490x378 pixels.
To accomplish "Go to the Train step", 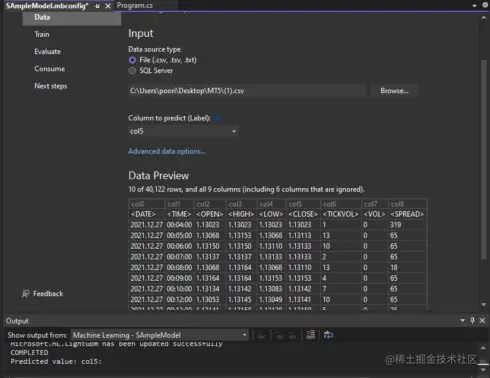I will coord(42,34).
